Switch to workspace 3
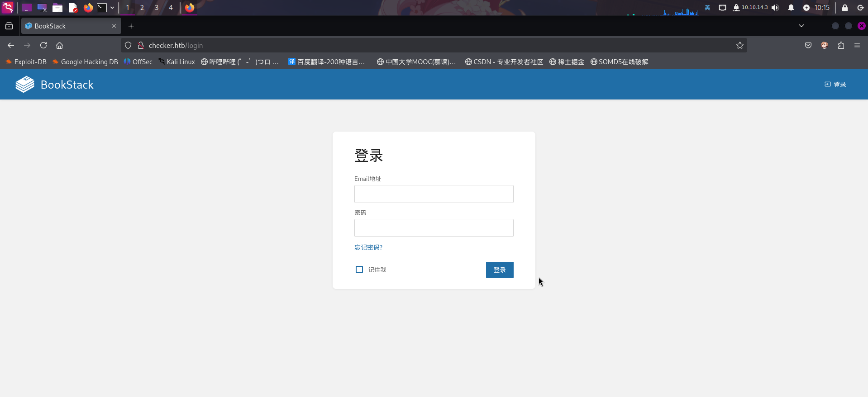This screenshot has width=868, height=397. click(157, 8)
